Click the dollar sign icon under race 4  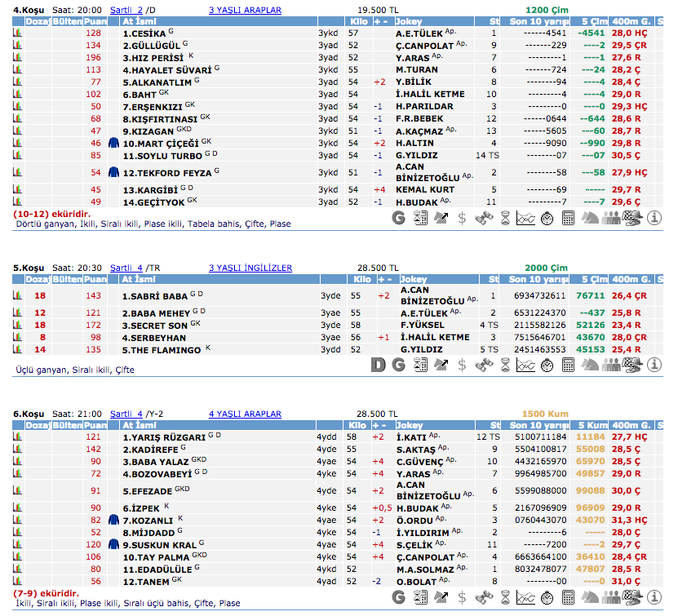click(463, 218)
